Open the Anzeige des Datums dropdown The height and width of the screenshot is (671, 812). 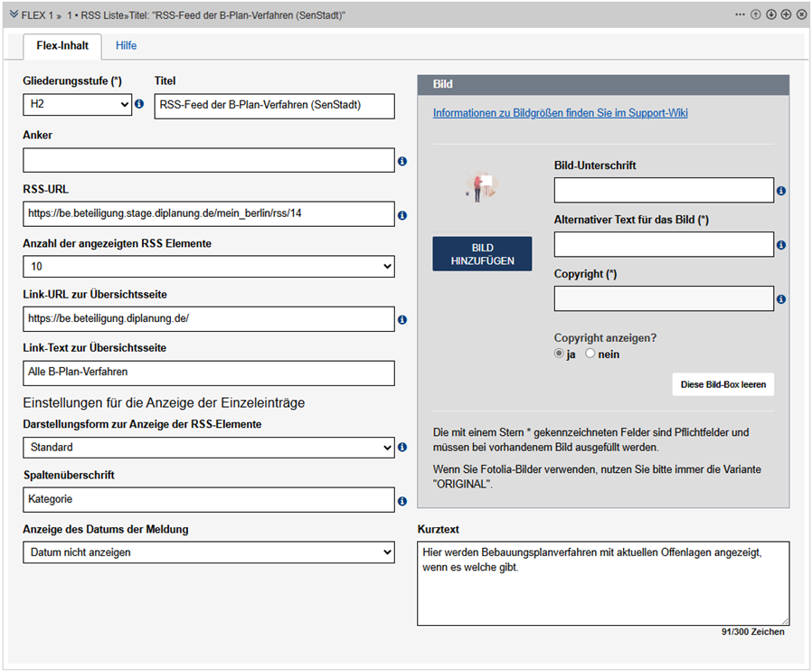click(209, 553)
